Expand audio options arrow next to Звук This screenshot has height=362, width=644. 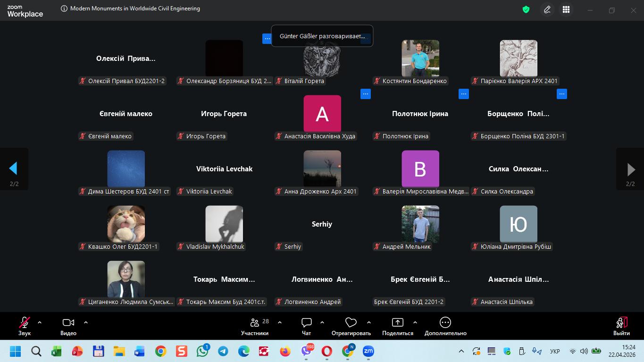40,323
